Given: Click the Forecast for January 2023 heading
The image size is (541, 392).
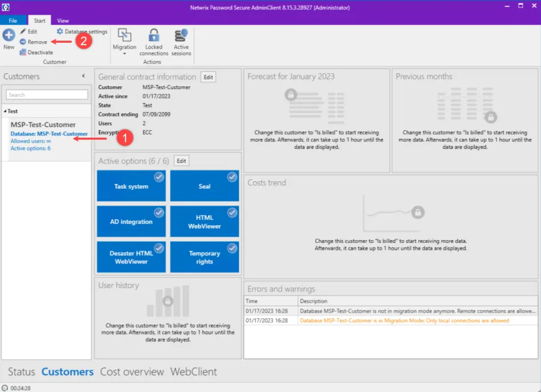Looking at the screenshot, I should (x=291, y=76).
